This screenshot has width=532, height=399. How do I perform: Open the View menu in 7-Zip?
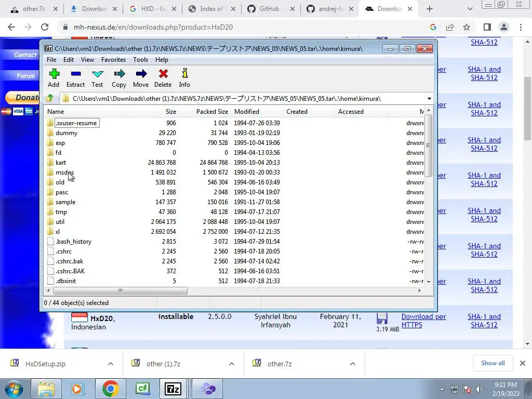coord(87,60)
